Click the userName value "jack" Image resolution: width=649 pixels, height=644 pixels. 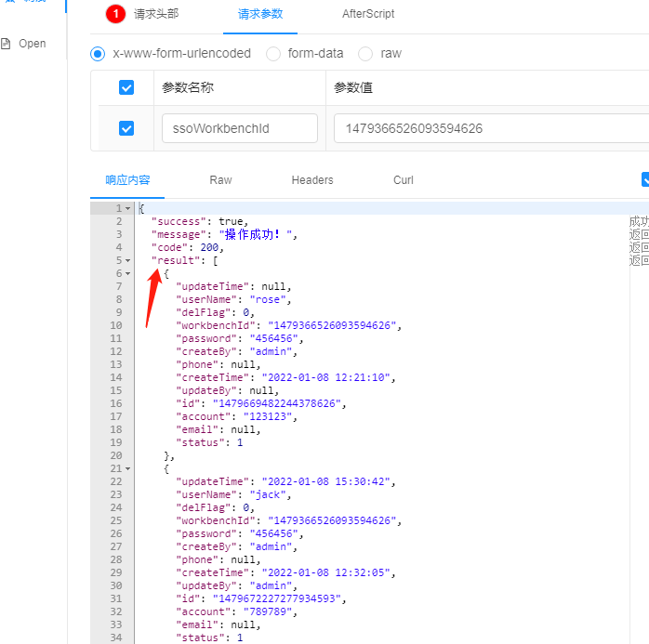pyautogui.click(x=268, y=494)
